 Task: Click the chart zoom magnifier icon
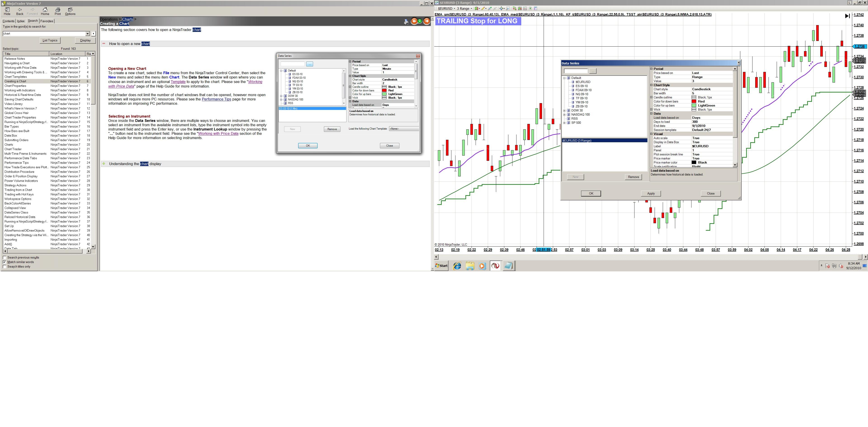point(490,8)
